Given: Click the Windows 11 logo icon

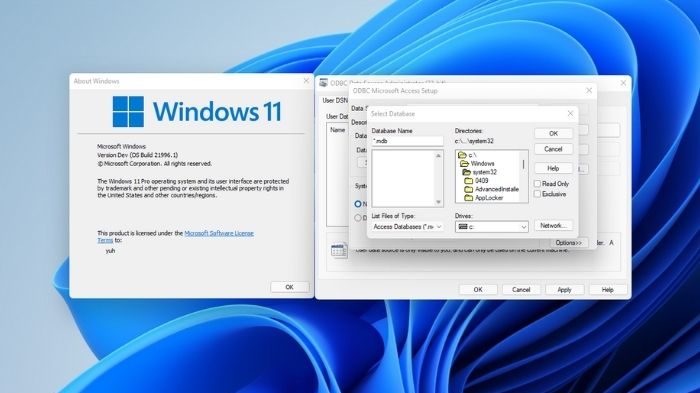Looking at the screenshot, I should (128, 111).
